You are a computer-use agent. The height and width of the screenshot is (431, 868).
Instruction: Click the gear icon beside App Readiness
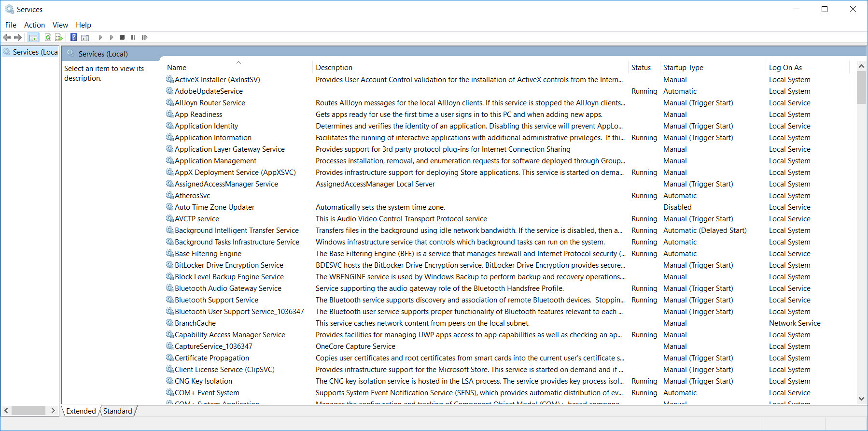[x=170, y=114]
